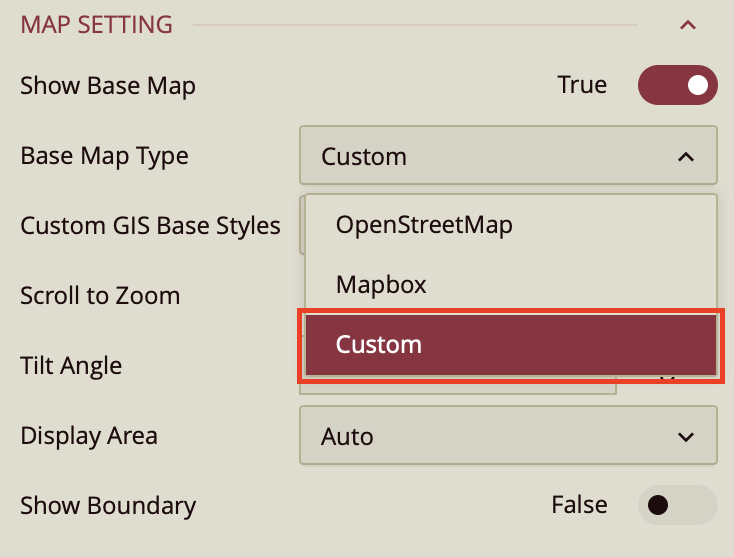This screenshot has width=734, height=557.
Task: Click the True status text
Action: (582, 85)
